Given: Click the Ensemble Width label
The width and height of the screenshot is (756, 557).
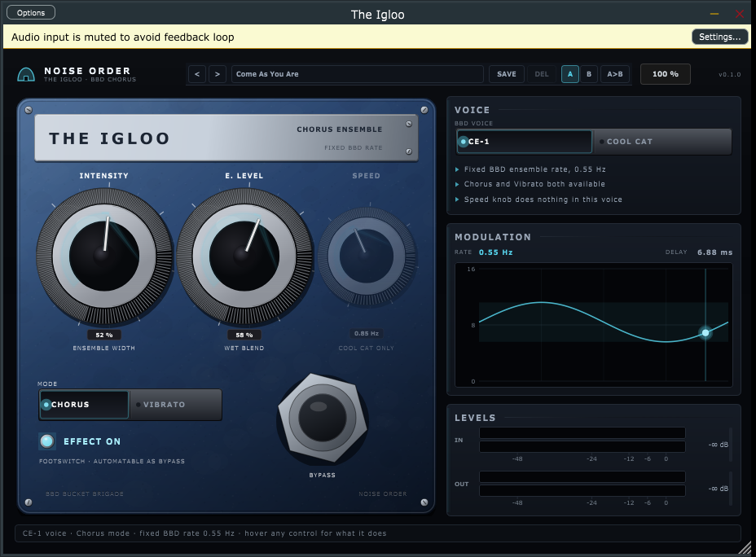Looking at the screenshot, I should click(x=104, y=348).
